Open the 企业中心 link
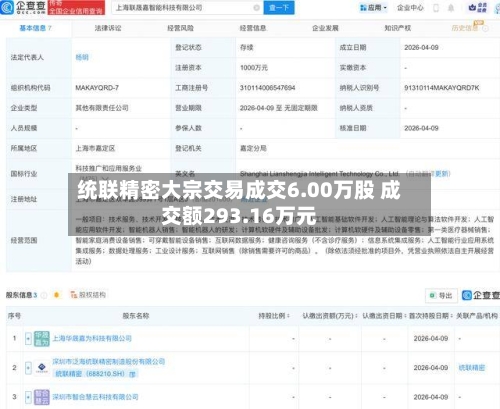 [x=410, y=8]
